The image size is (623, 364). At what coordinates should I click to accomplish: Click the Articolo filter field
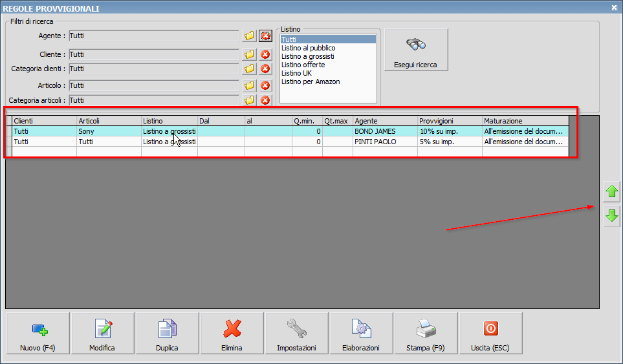click(154, 85)
